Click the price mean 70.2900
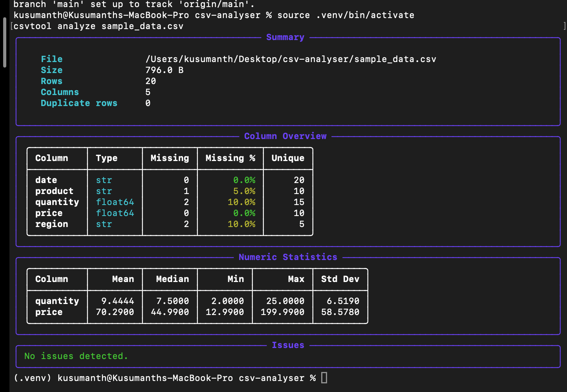The height and width of the screenshot is (392, 567). point(115,312)
